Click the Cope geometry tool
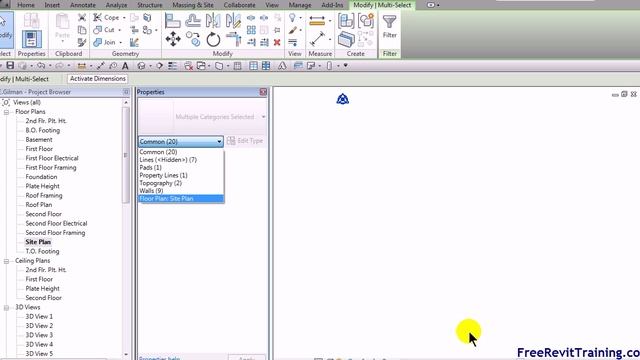640x360 pixels. coord(106,18)
